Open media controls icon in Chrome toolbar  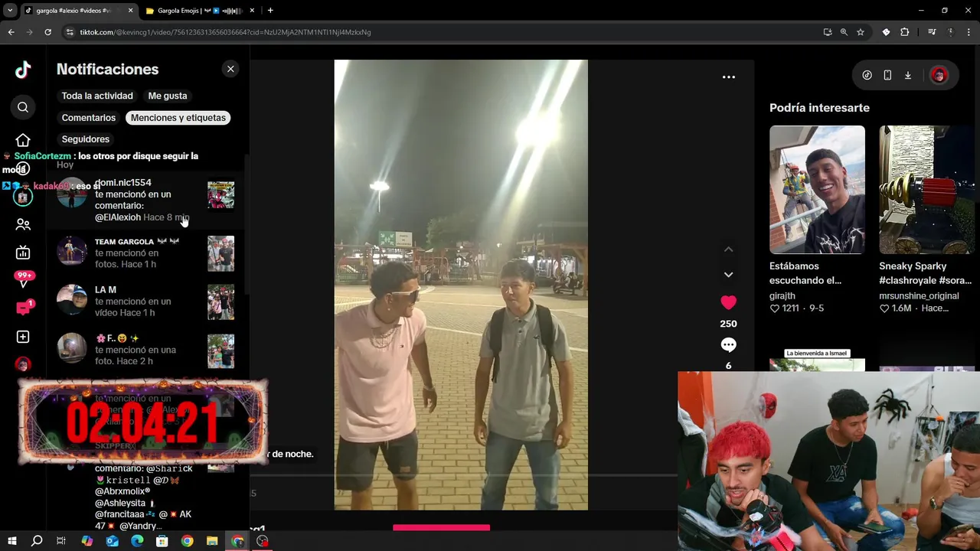(x=932, y=32)
